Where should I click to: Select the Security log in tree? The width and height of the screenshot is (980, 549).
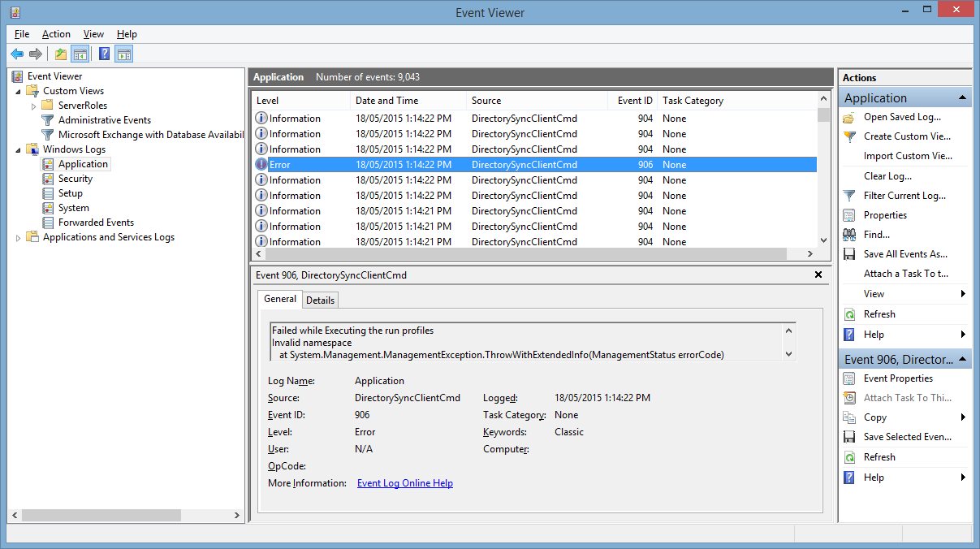point(76,179)
